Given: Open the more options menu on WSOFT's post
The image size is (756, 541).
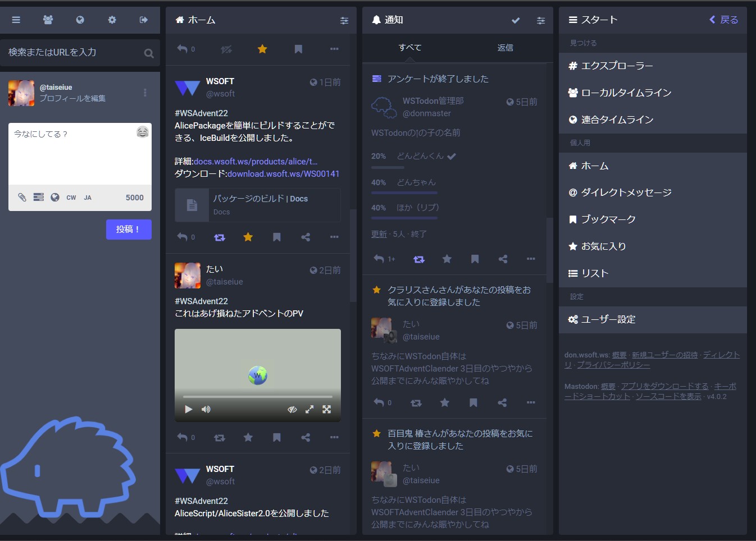Looking at the screenshot, I should click(334, 237).
